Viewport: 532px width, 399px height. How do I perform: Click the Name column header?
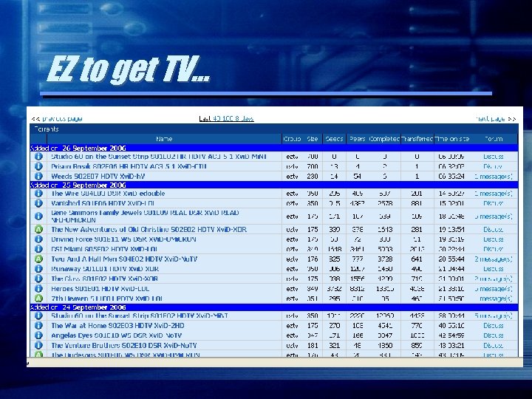164,139
